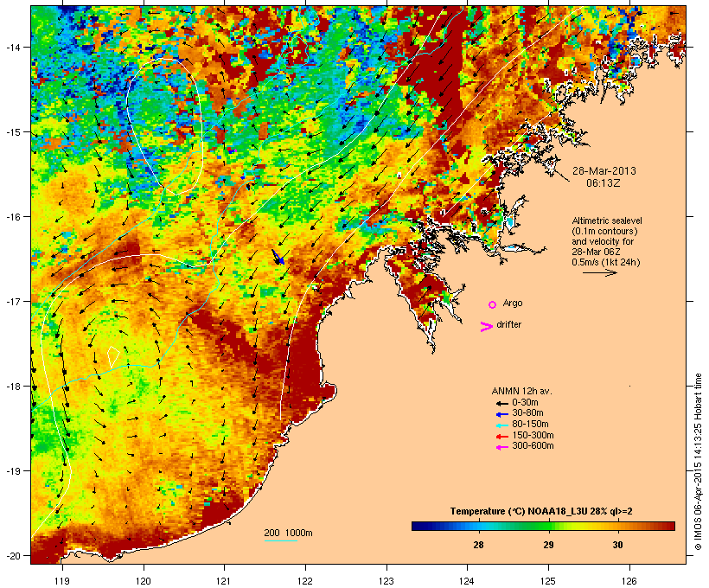Click the blue 30-80m arrow legend symbol
This screenshot has width=709, height=588.
click(501, 414)
